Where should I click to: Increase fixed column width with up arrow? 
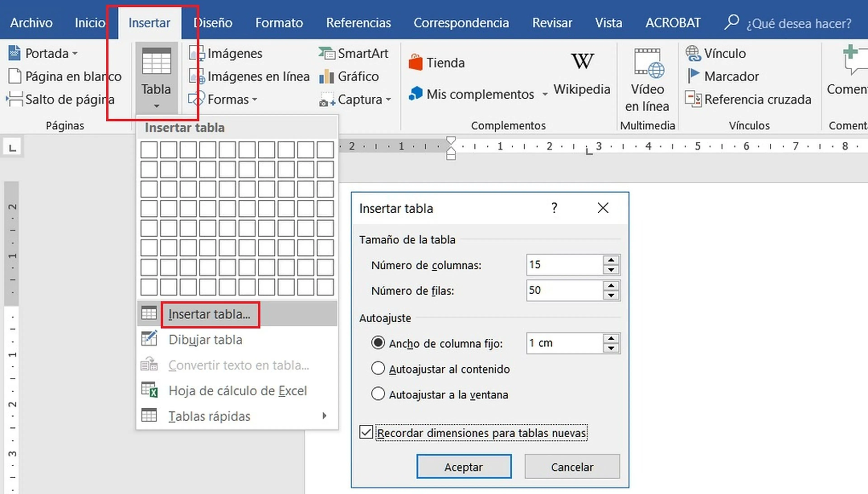tap(611, 338)
